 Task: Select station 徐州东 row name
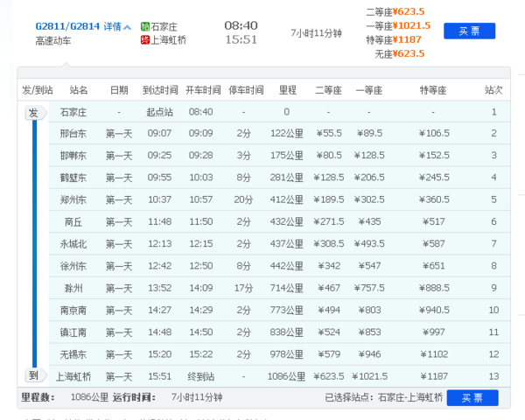[x=73, y=266]
